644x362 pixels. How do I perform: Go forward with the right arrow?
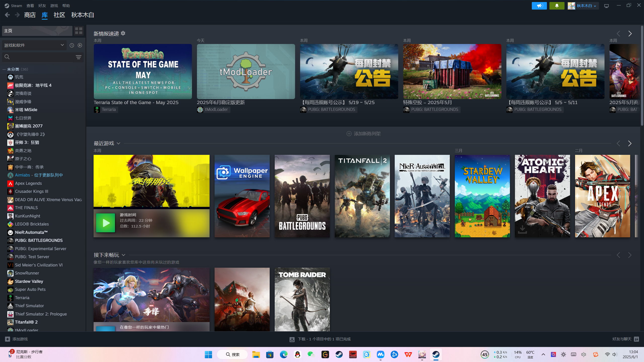point(17,15)
